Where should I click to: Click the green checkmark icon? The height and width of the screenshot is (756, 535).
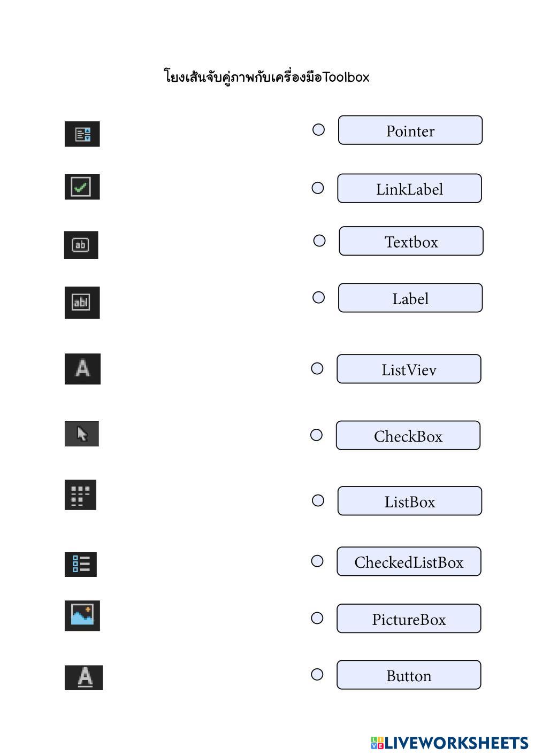pos(82,187)
